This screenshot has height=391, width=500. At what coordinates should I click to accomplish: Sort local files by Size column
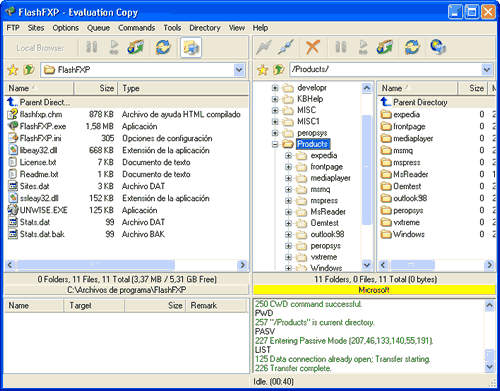[95, 88]
